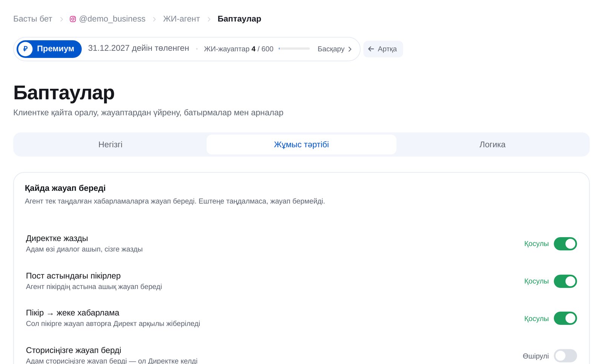Screen dimensions: 603x364
Task: Click breadcrumb chevron before Баптаулар
Action: coord(209,19)
